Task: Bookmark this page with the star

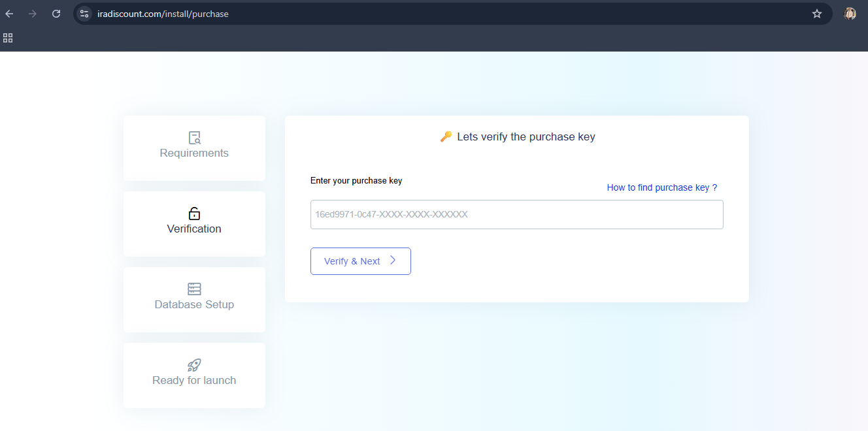Action: 816,14
